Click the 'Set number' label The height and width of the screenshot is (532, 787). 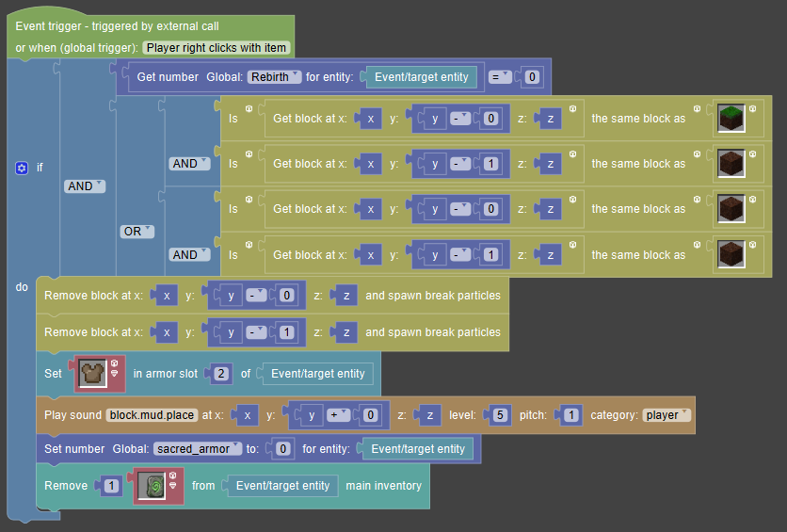point(74,449)
